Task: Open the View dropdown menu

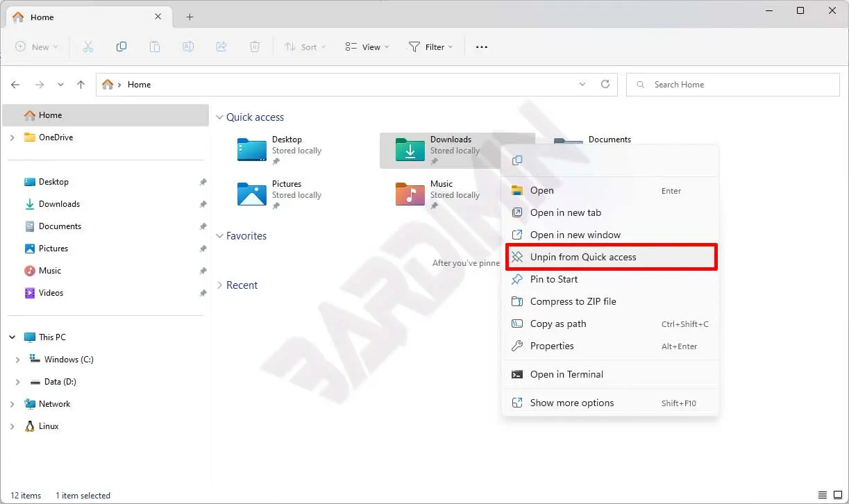Action: click(367, 47)
